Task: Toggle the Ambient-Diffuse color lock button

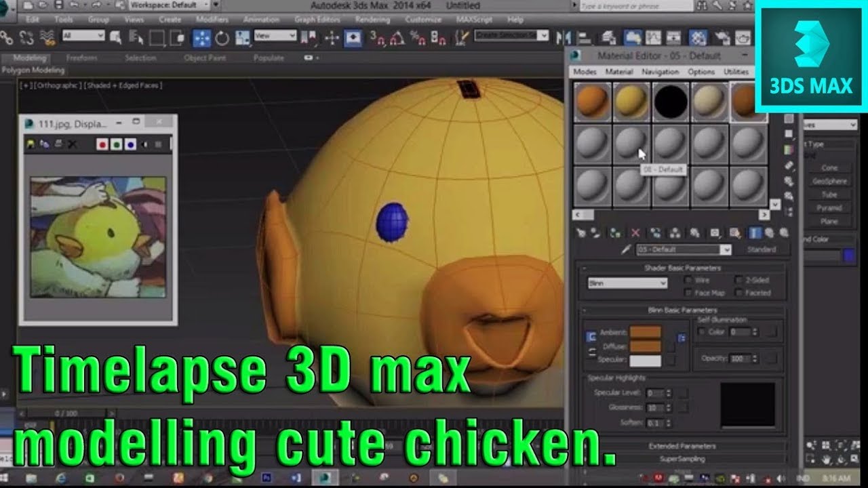Action: point(591,337)
